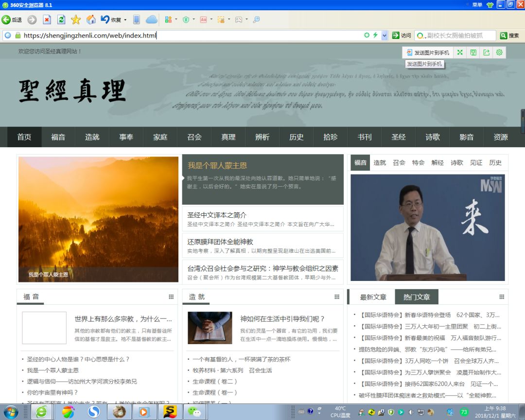Open WeChat from the taskbar
The image size is (525, 420).
click(x=194, y=412)
